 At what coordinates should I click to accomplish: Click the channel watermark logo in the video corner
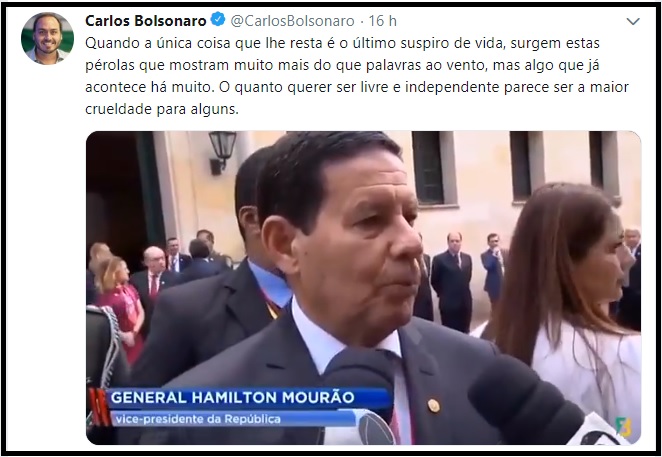624,427
